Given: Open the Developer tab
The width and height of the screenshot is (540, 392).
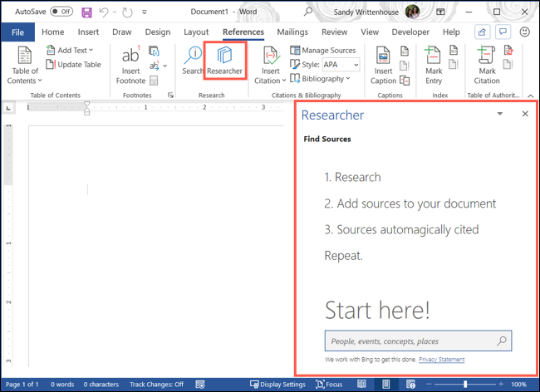Looking at the screenshot, I should coord(410,32).
